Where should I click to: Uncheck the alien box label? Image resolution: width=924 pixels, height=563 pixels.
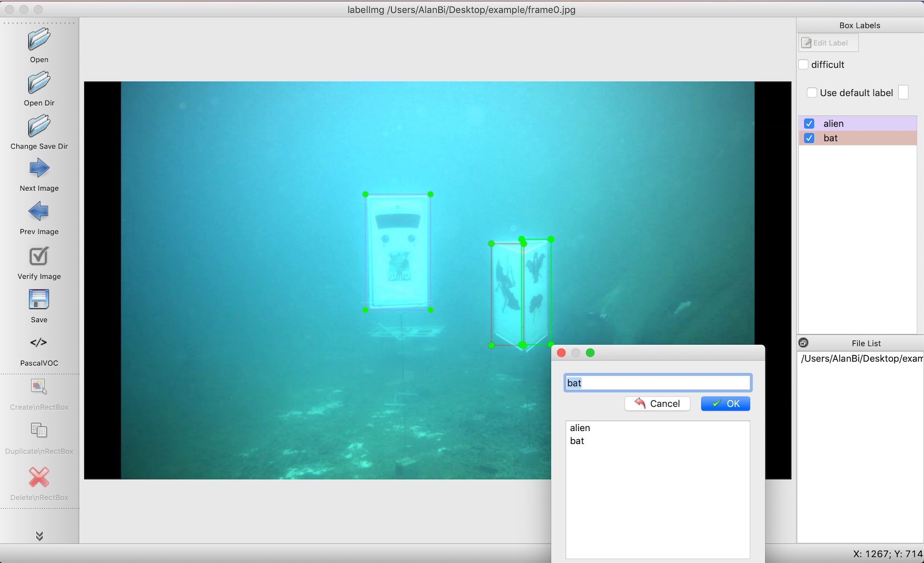point(809,124)
